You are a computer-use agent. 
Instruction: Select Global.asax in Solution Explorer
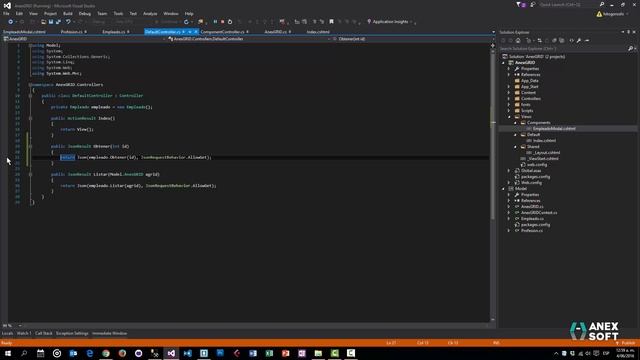531,171
